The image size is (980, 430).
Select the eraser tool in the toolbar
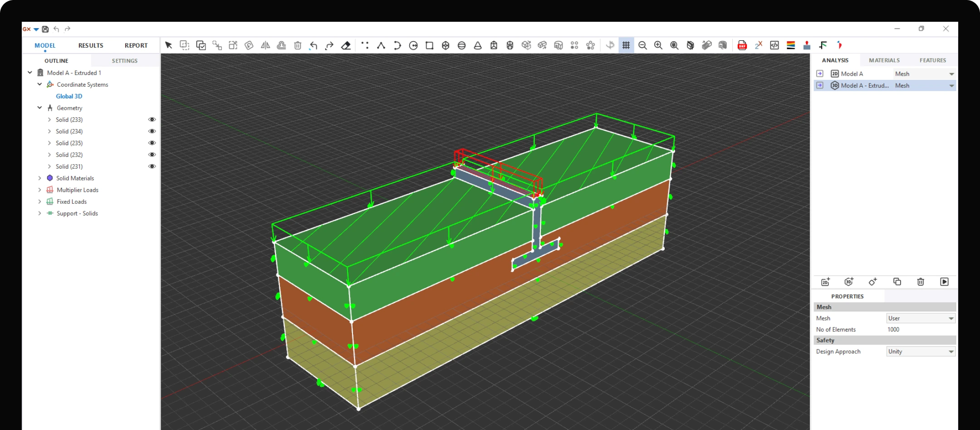[346, 45]
